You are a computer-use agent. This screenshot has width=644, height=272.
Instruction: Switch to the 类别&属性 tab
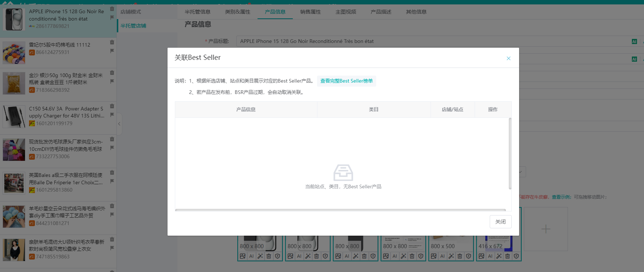point(238,12)
